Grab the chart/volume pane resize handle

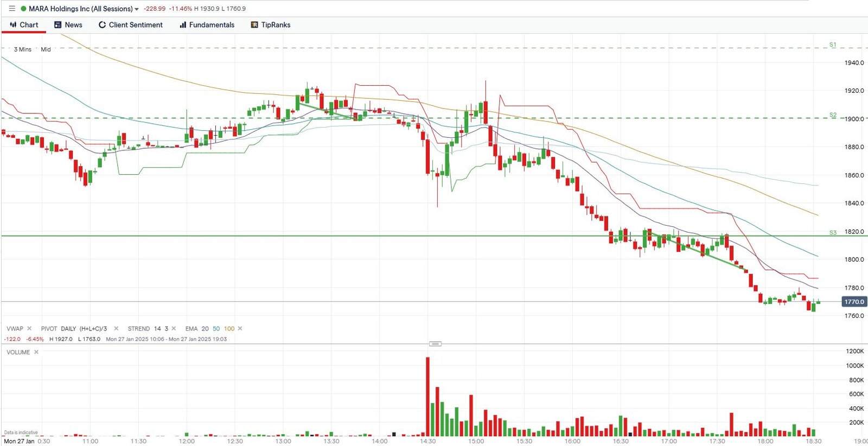[x=435, y=343]
